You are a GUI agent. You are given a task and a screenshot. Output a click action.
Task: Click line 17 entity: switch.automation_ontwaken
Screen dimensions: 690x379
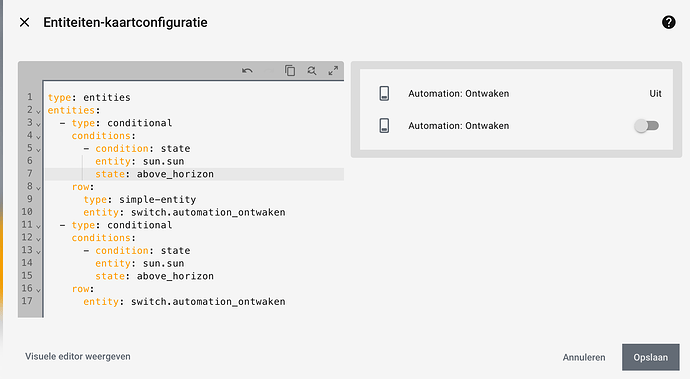coord(184,302)
